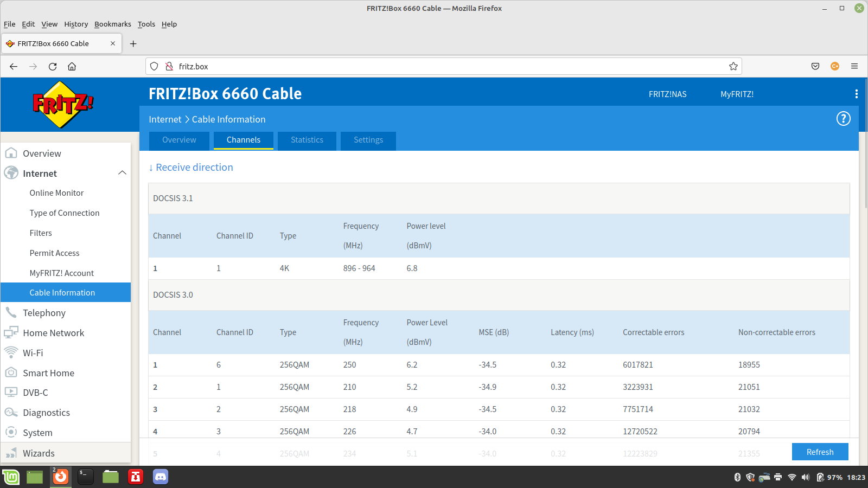Screen dimensions: 868x488
Task: Click the fritz.box address bar
Action: (444, 66)
